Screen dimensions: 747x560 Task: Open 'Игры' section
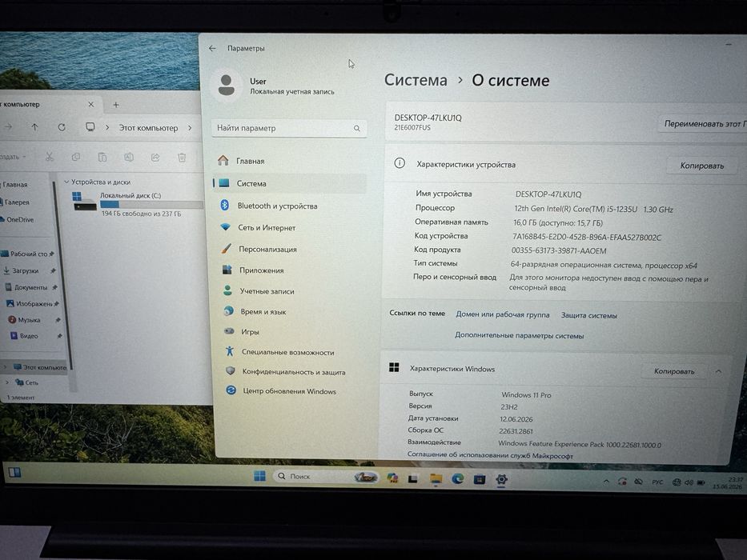point(250,331)
